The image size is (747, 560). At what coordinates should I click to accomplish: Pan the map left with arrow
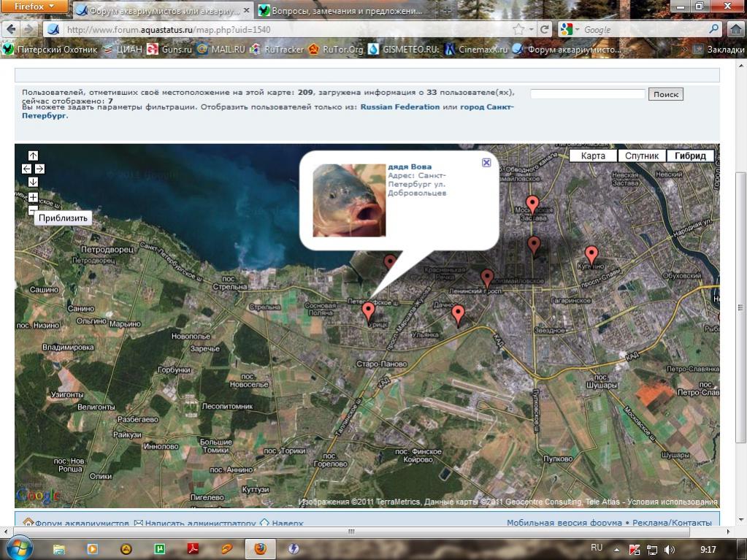coord(27,169)
